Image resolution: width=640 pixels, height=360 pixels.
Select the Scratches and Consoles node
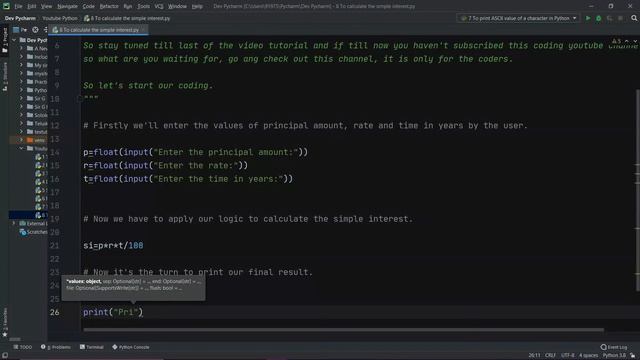coord(33,232)
